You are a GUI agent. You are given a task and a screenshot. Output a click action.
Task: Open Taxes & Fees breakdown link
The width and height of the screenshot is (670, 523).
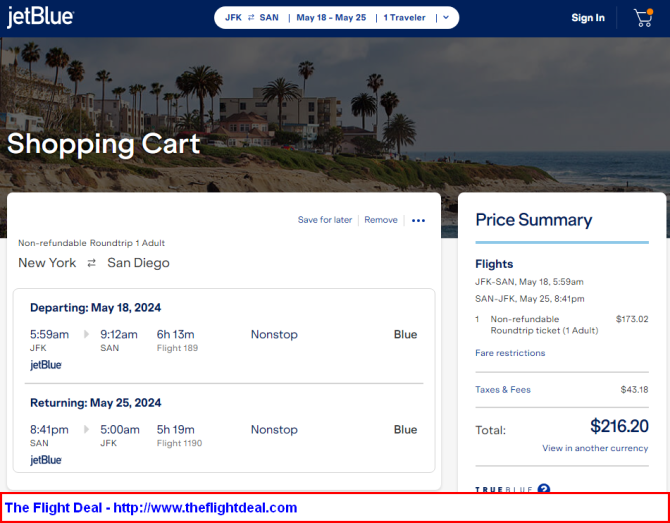(503, 390)
